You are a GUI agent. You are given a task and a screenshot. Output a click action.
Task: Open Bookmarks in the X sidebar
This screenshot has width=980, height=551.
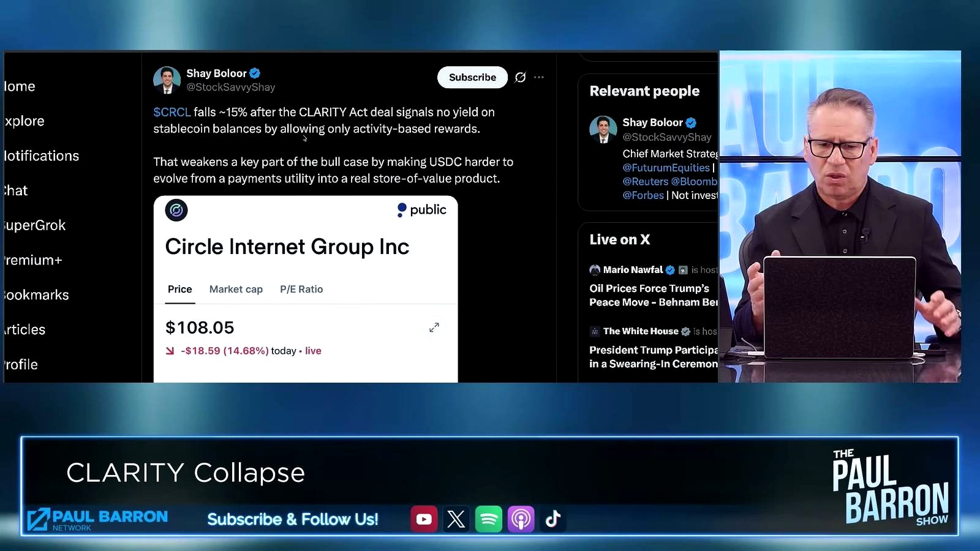37,295
